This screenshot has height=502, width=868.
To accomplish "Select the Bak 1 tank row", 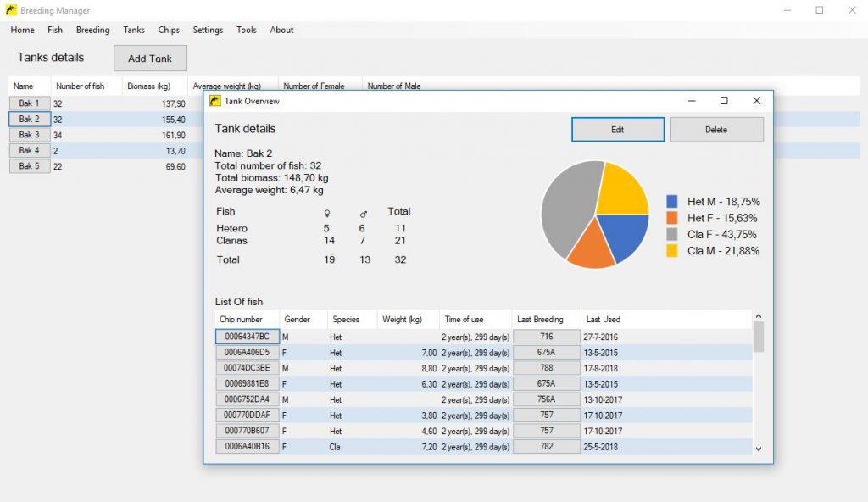I will coord(28,103).
